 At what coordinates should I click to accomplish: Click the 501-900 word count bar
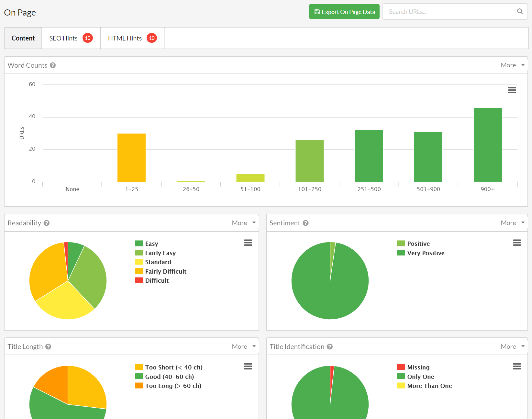coord(428,157)
